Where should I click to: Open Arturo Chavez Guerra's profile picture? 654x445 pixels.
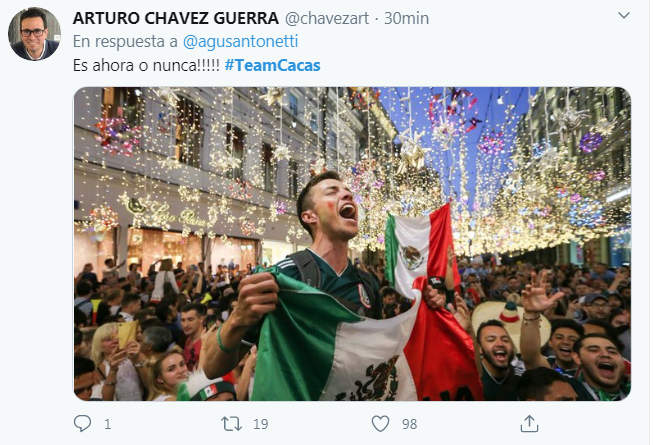pos(34,34)
